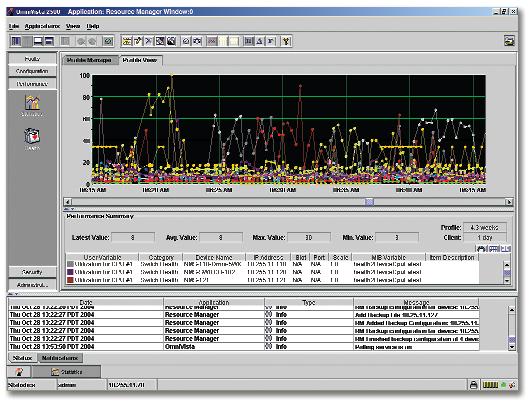Image resolution: width=529 pixels, height=403 pixels.
Task: Open the first-aid kit icon in the Performance panel
Action: [x=32, y=139]
